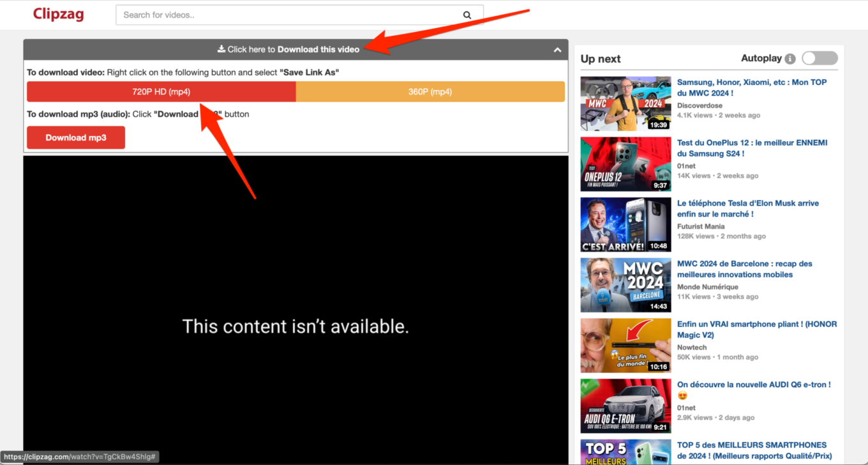Screen dimensions: 868x465
Task: Click the '11K views • 3 weeks ago' text
Action: [719, 297]
